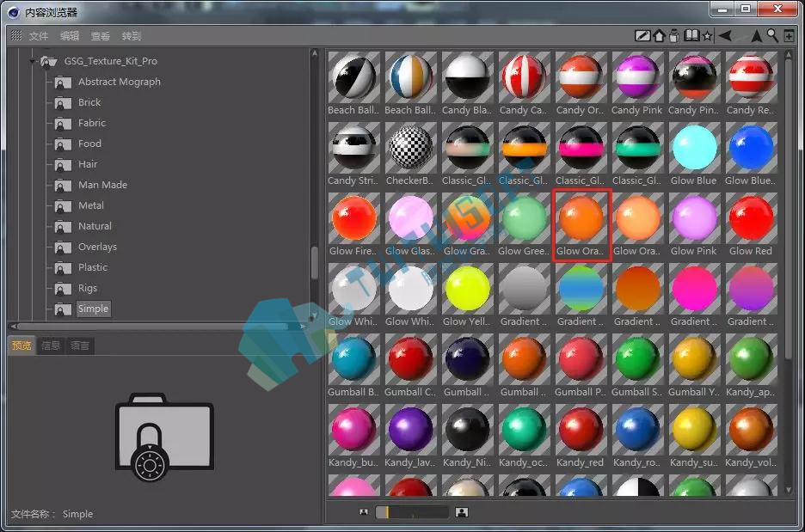
Task: Open the 编辑 menu
Action: [x=70, y=36]
